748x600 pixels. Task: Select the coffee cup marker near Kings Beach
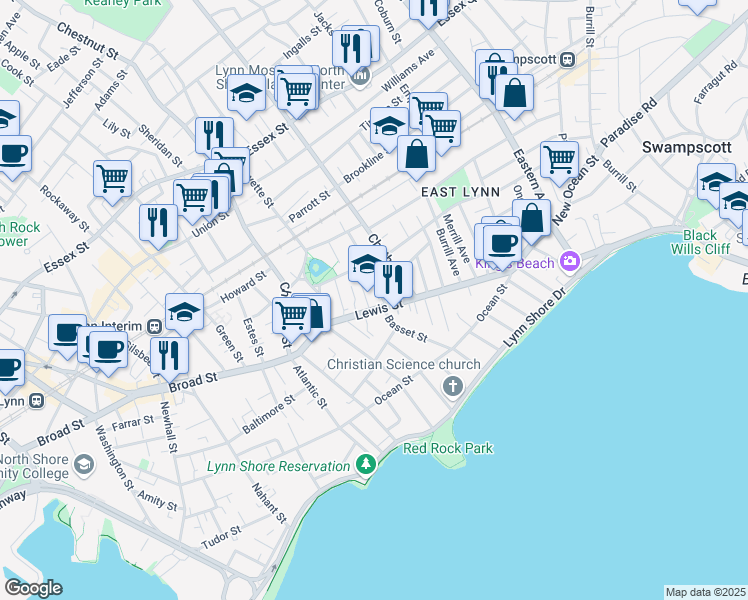(503, 241)
